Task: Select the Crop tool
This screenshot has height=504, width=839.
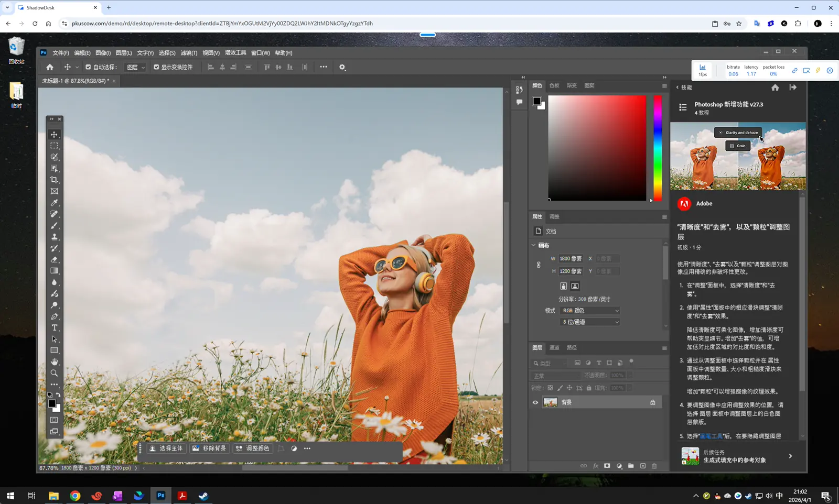Action: [x=54, y=180]
